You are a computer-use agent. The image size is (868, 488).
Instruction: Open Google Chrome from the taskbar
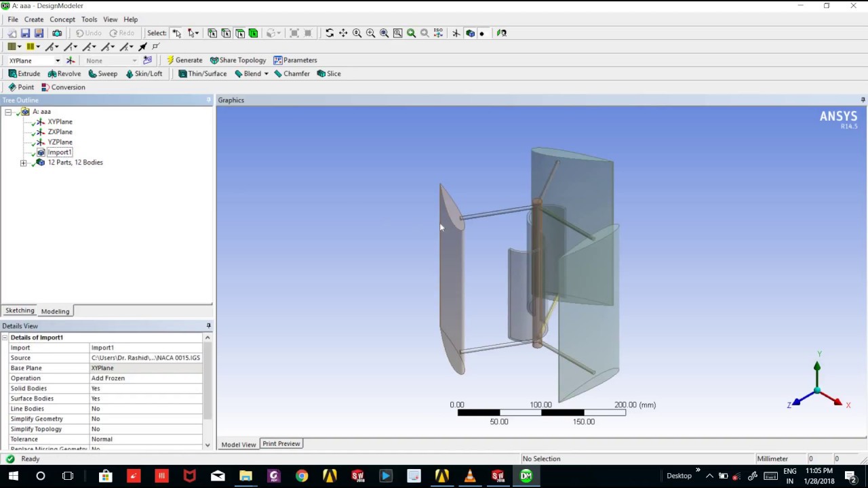(x=302, y=476)
